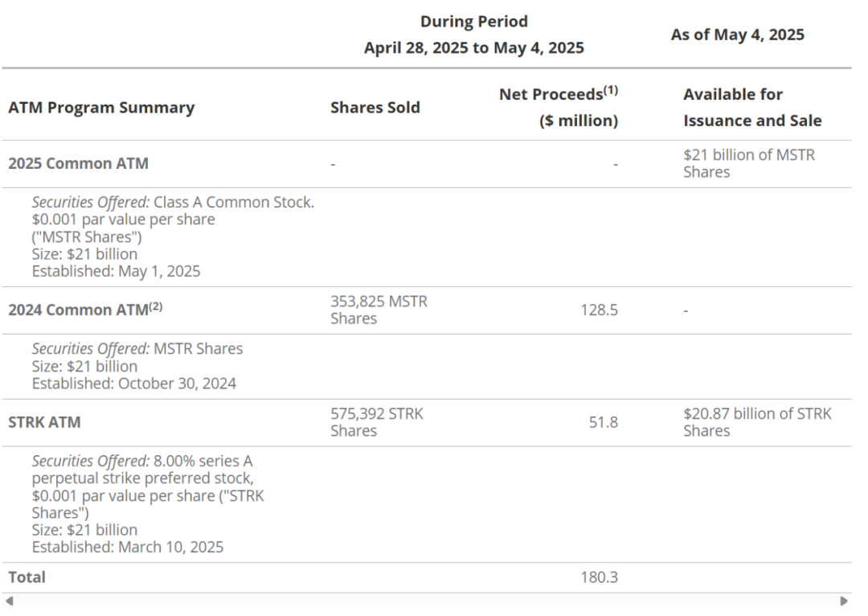The height and width of the screenshot is (616, 868).
Task: Click 'Securities Offered: MSTR Shares' line
Action: point(137,348)
